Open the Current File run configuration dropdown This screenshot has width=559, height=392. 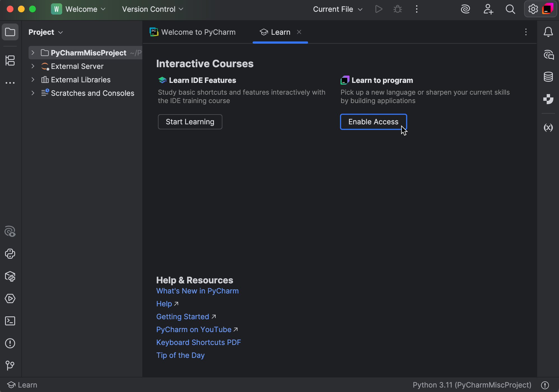337,9
